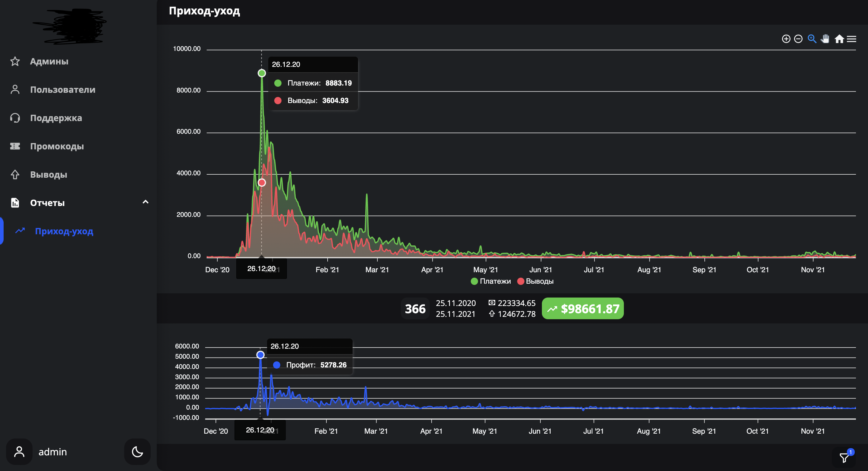Viewport: 868px width, 471px height.
Task: Collapse the Отчеты section chevron
Action: 146,202
